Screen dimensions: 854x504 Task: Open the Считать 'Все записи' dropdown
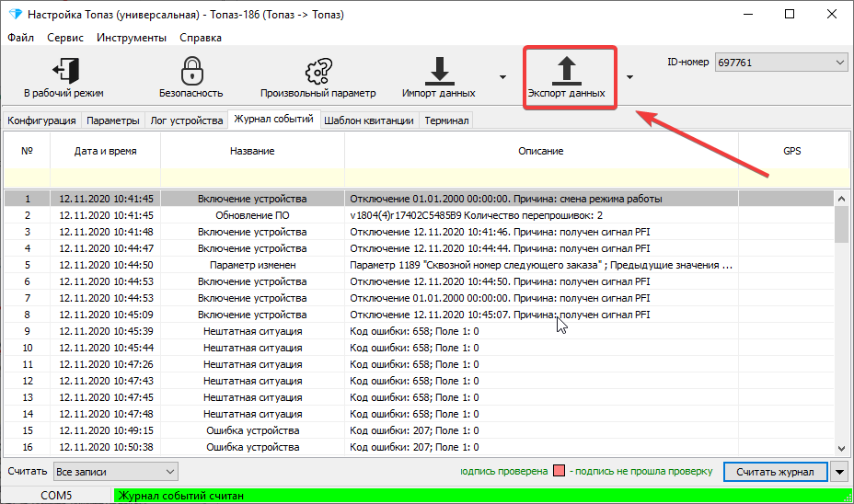(115, 471)
